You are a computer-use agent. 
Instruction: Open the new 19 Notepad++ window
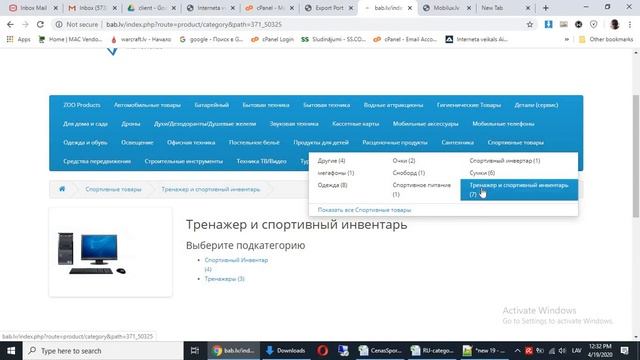coord(485,351)
